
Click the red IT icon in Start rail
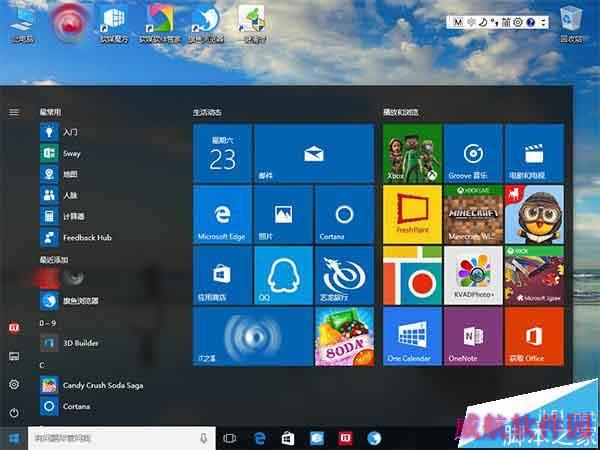click(14, 328)
